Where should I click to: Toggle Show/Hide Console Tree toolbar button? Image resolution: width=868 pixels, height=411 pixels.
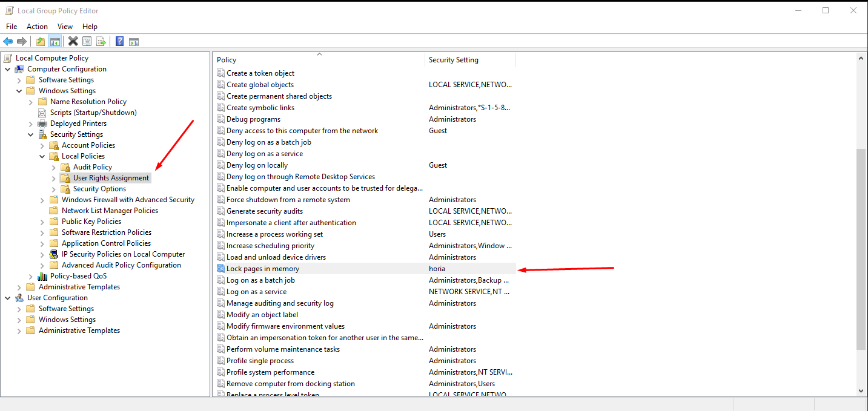click(55, 41)
